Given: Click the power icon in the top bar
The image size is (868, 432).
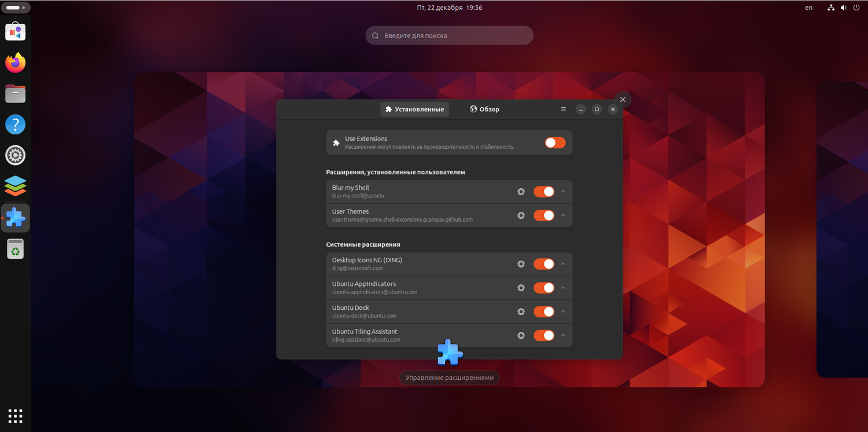Looking at the screenshot, I should click(856, 8).
